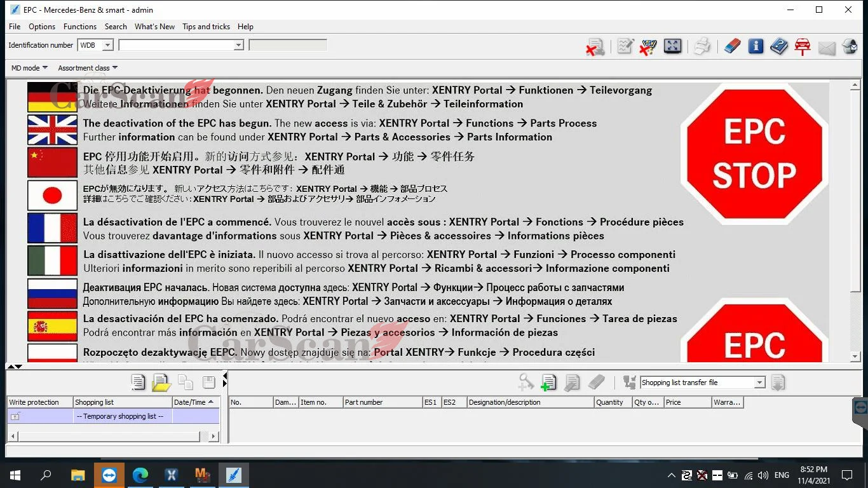Open the File menu

click(15, 27)
